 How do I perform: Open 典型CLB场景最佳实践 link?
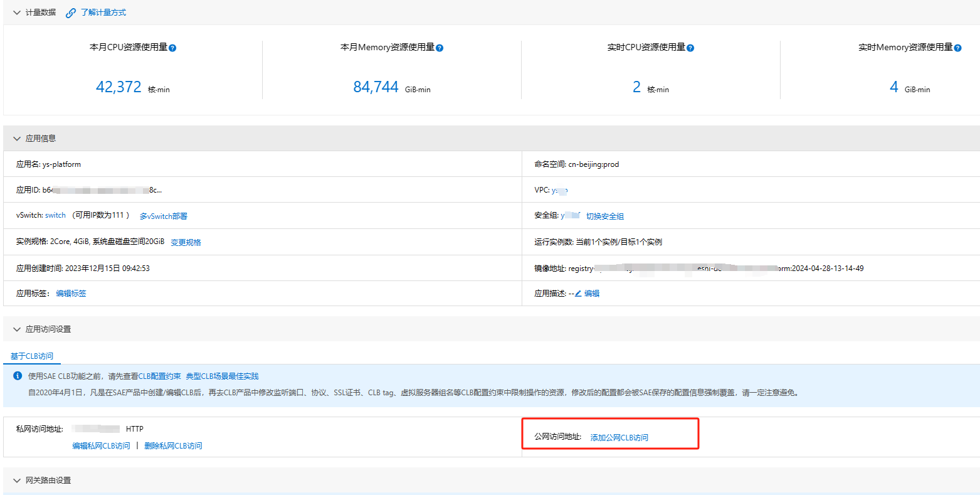point(223,376)
